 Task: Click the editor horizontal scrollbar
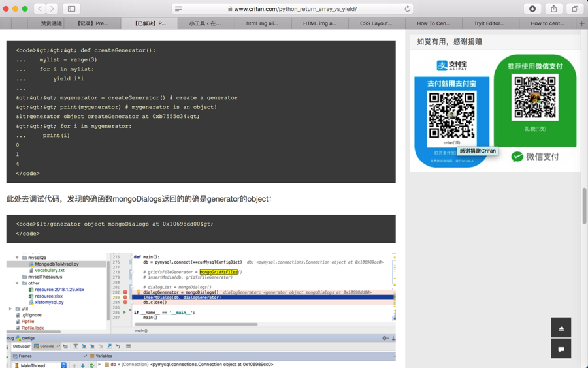point(196,324)
